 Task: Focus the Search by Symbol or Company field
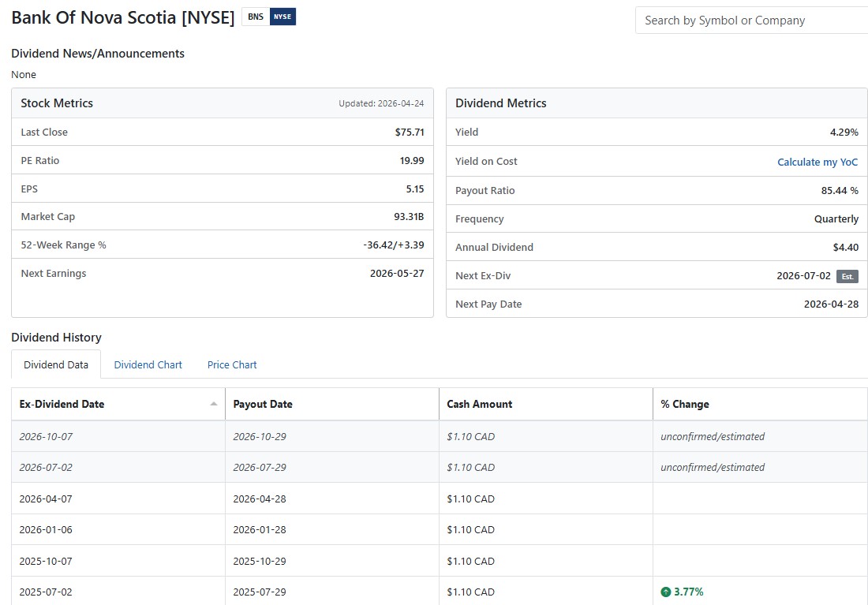click(x=751, y=21)
